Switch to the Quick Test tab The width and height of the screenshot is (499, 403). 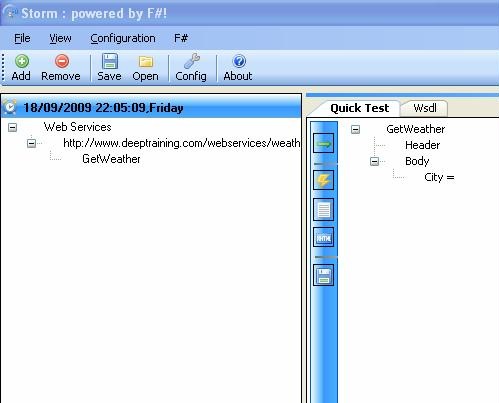click(x=359, y=108)
